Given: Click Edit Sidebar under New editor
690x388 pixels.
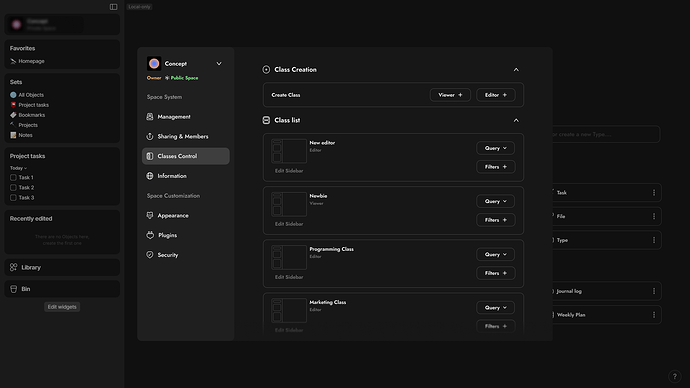Looking at the screenshot, I should coord(289,171).
